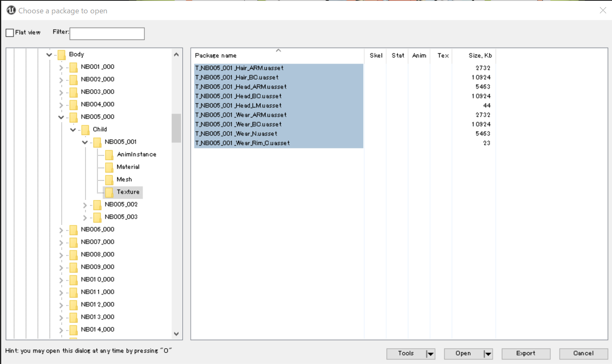
Task: Select T_NB005_001_Head_BC.uasset
Action: coord(278,96)
